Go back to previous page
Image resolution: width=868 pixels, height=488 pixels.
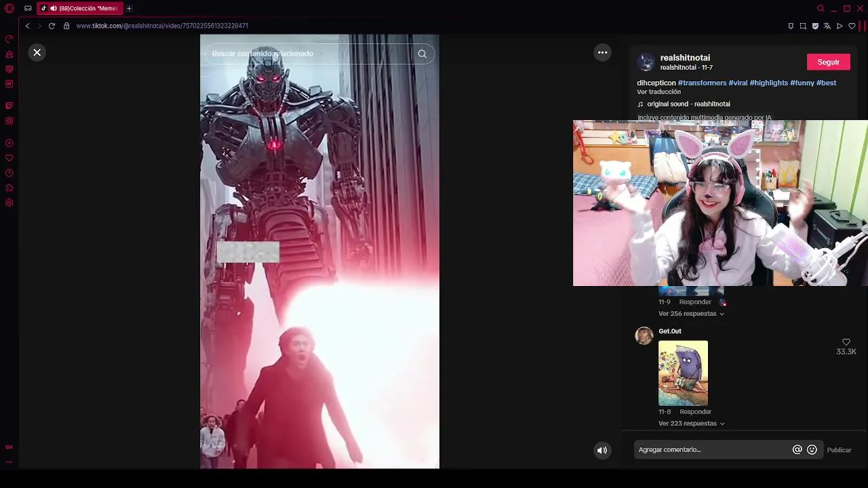click(27, 26)
